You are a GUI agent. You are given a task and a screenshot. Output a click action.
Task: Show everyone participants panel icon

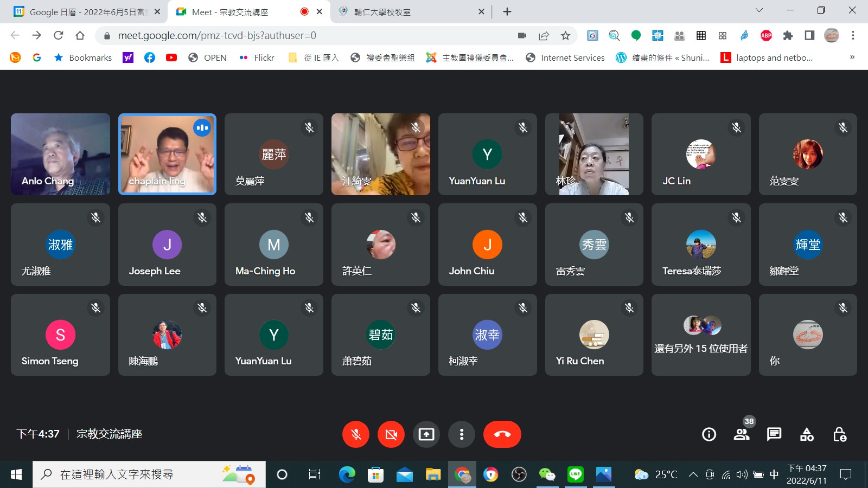click(741, 434)
